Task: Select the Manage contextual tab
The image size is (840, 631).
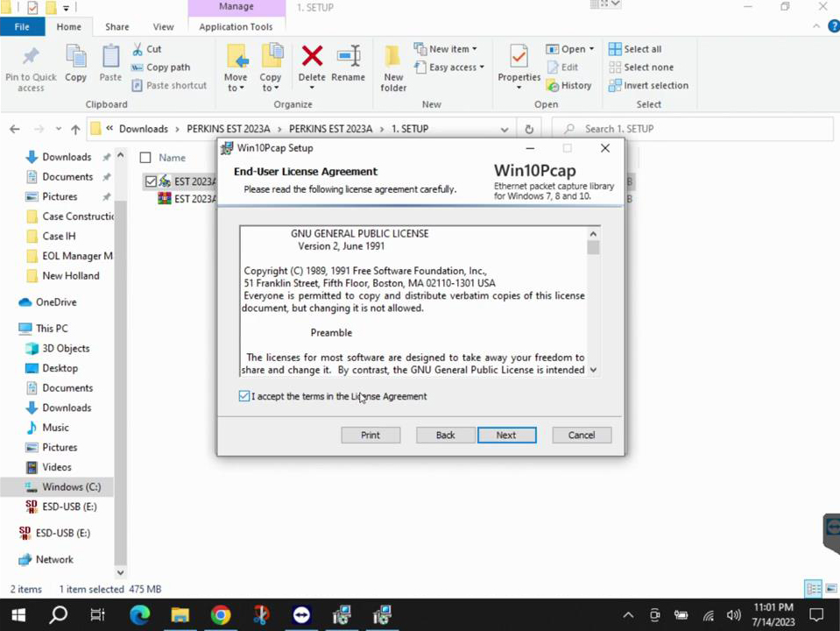Action: pyautogui.click(x=236, y=7)
